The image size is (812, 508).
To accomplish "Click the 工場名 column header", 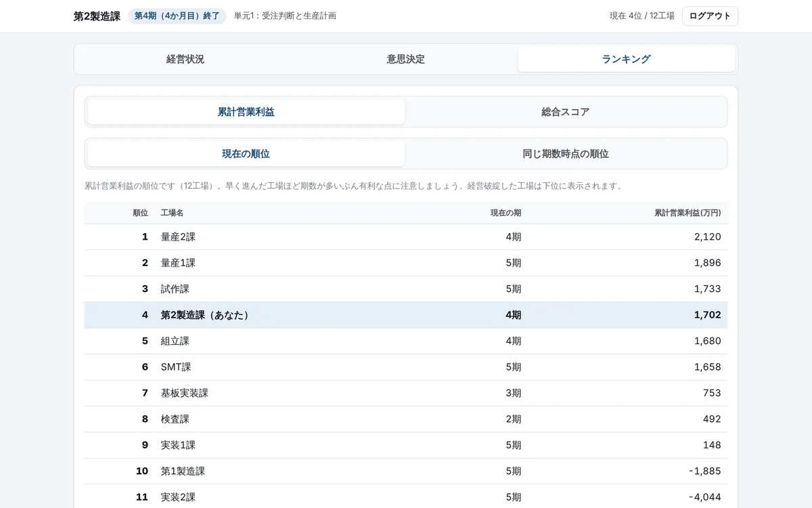I will click(x=172, y=213).
